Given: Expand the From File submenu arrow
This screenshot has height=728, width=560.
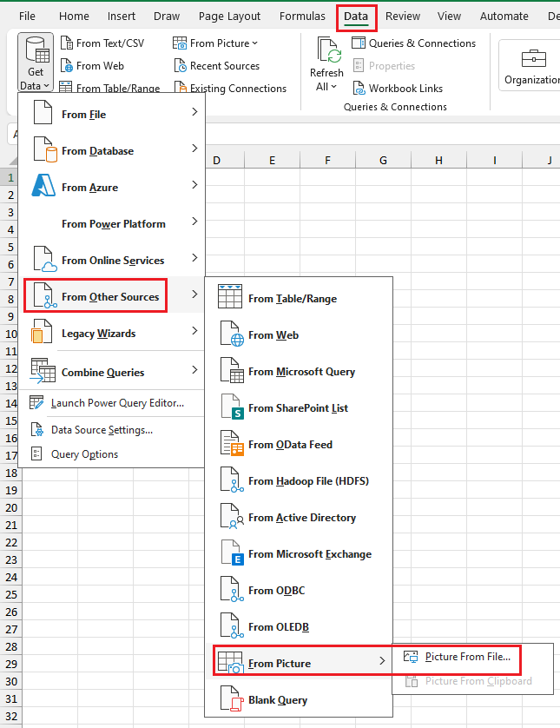Looking at the screenshot, I should click(x=194, y=112).
